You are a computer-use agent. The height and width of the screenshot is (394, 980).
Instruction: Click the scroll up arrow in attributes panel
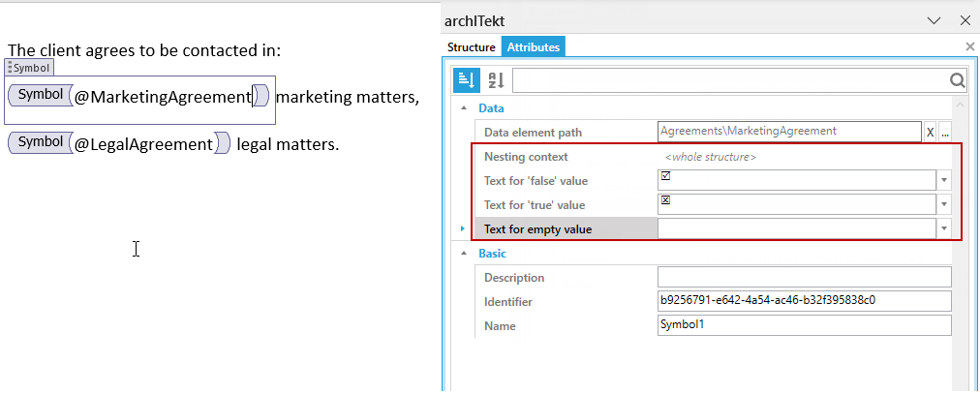tap(960, 105)
